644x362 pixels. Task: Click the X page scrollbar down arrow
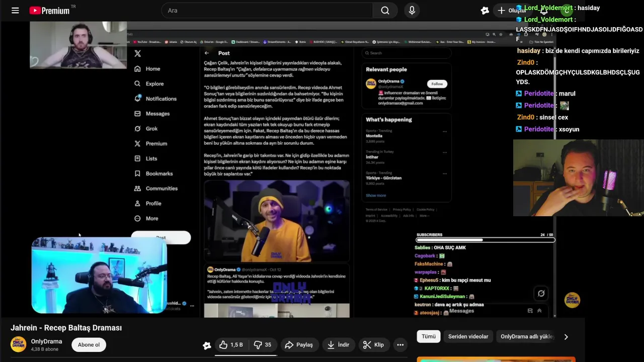pyautogui.click(x=555, y=315)
